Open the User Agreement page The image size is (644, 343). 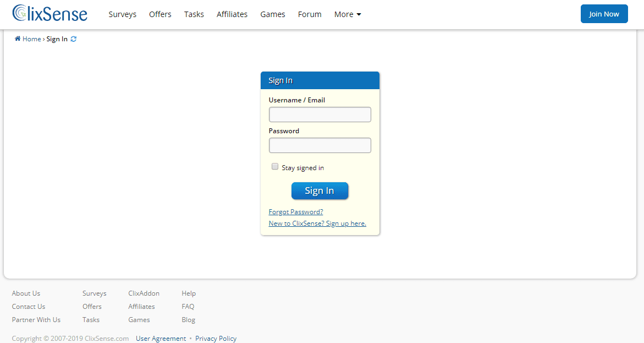click(x=161, y=338)
